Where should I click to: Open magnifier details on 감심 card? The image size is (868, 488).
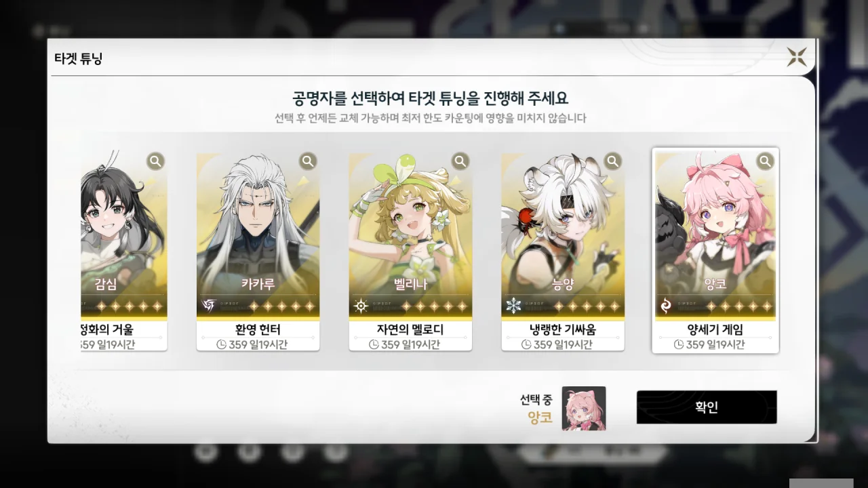click(x=155, y=161)
